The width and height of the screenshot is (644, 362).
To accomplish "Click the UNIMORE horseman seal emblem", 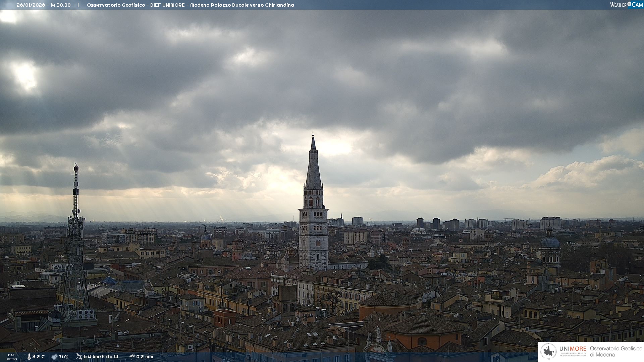I will 548,352.
